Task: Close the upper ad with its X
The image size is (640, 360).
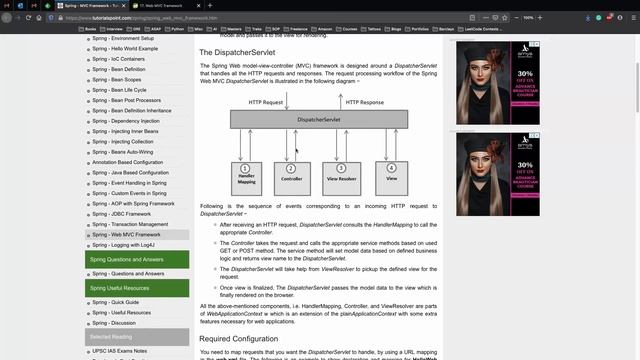Action: coord(536,44)
